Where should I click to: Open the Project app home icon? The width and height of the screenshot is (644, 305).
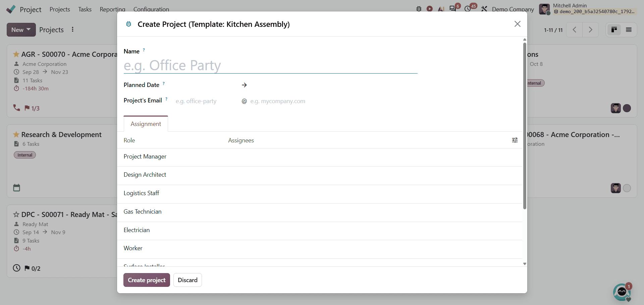11,9
